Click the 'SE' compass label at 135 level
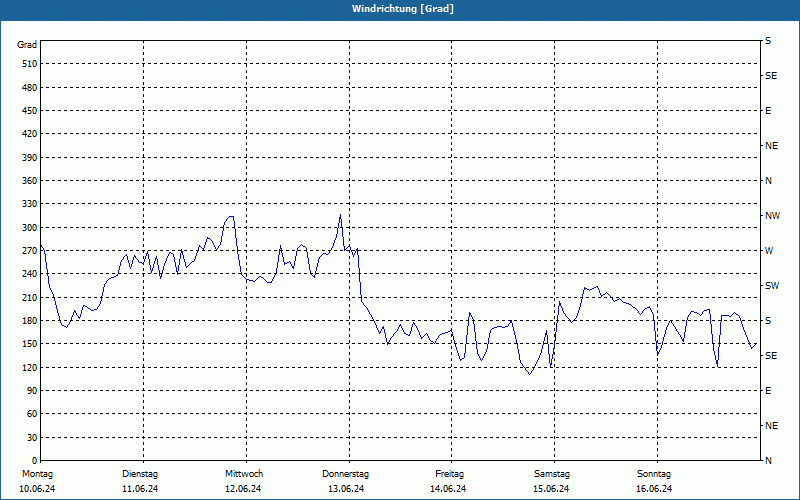Image resolution: width=800 pixels, height=500 pixels. 771,356
